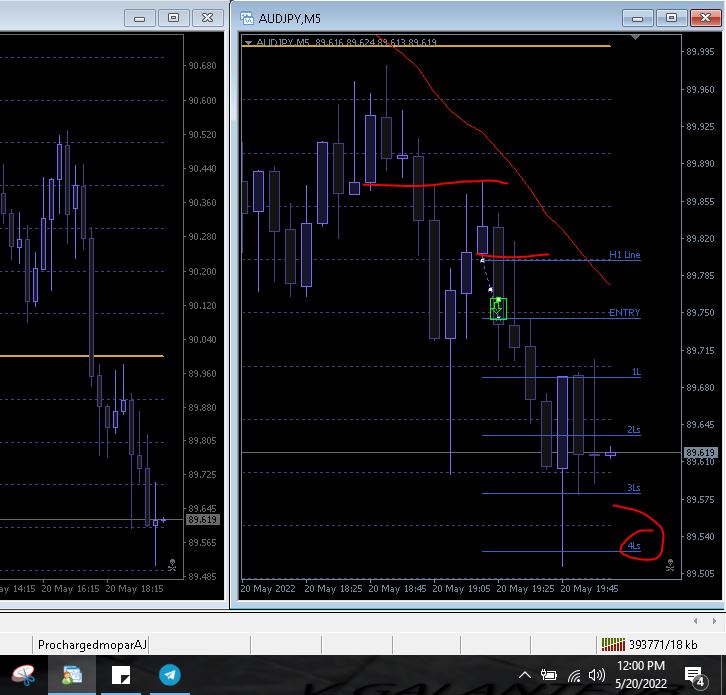Viewport: 726px width, 695px height.
Task: Show hidden system tray icons
Action: 525,675
